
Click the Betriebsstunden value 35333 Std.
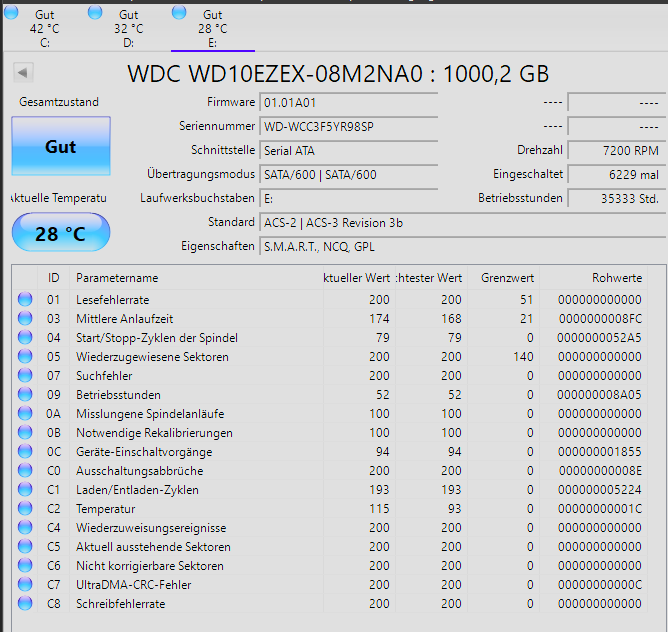tap(617, 199)
